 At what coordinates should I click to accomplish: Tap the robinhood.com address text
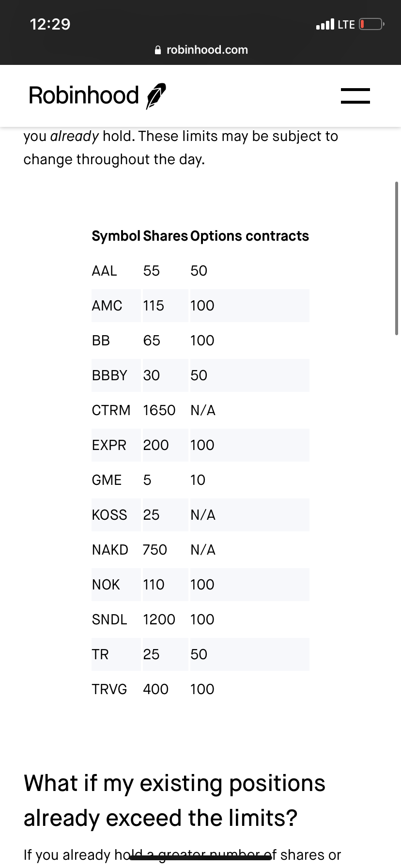(207, 50)
